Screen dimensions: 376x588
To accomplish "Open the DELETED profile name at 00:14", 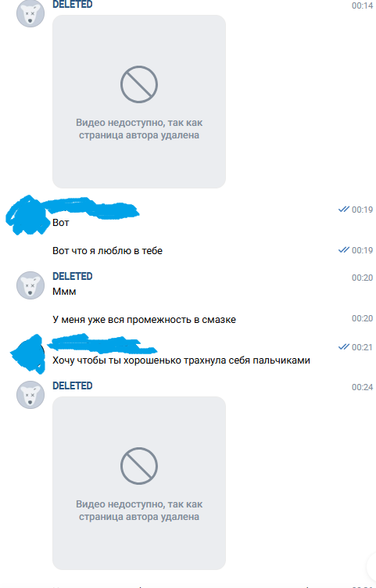I will tap(73, 5).
